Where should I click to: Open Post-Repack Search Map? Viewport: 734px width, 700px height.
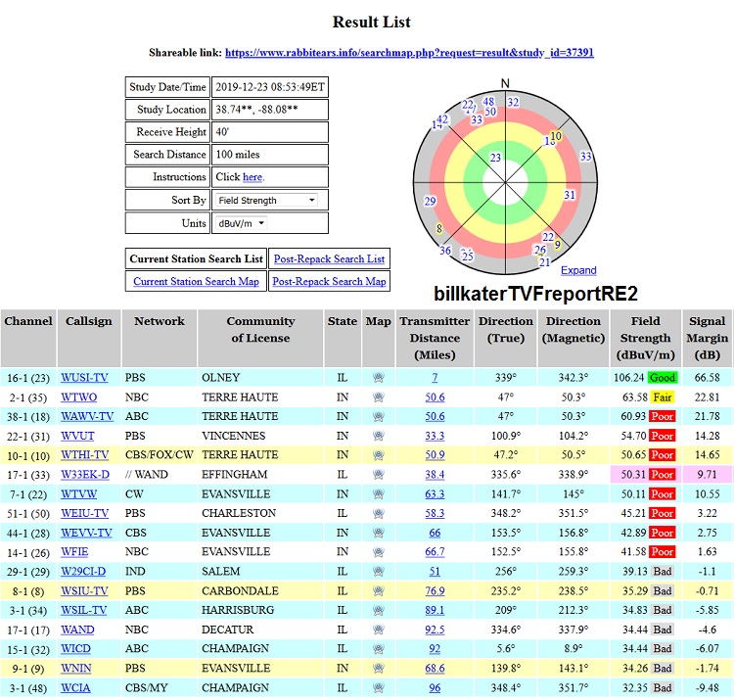328,281
